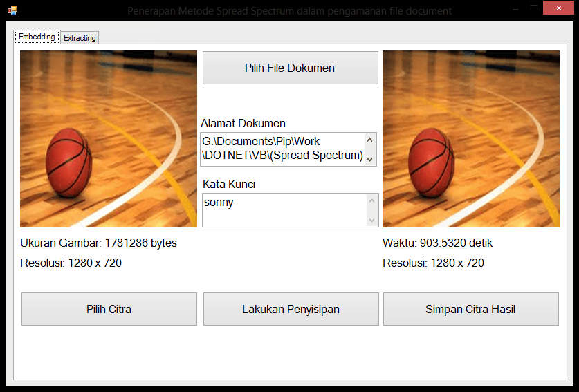Switch to the Embedding tab
579x392 pixels.
coord(37,37)
